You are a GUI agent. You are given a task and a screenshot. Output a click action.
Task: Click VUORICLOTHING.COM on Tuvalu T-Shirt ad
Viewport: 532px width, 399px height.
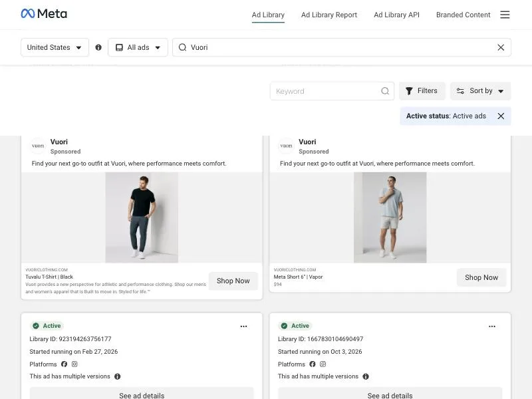click(47, 270)
